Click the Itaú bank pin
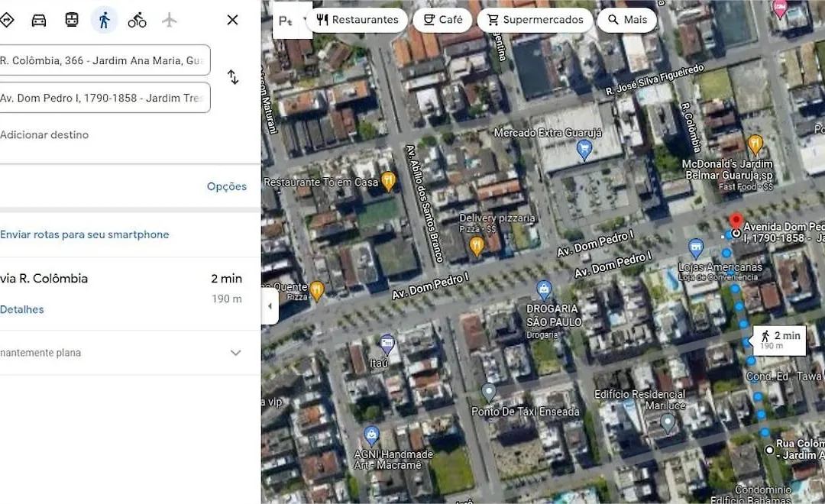This screenshot has height=504, width=825. pyautogui.click(x=387, y=344)
